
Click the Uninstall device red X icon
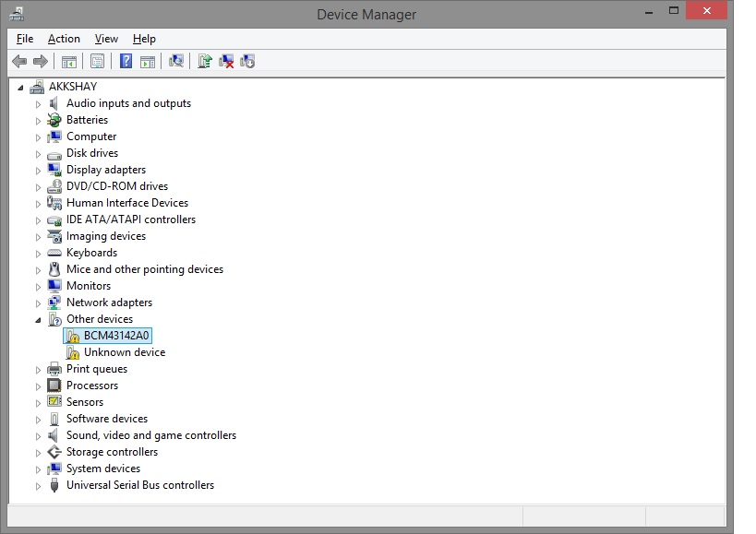coord(226,61)
